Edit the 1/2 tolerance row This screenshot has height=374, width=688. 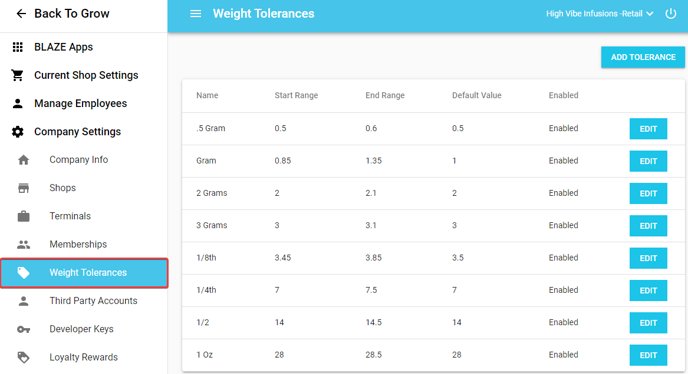[x=648, y=323]
